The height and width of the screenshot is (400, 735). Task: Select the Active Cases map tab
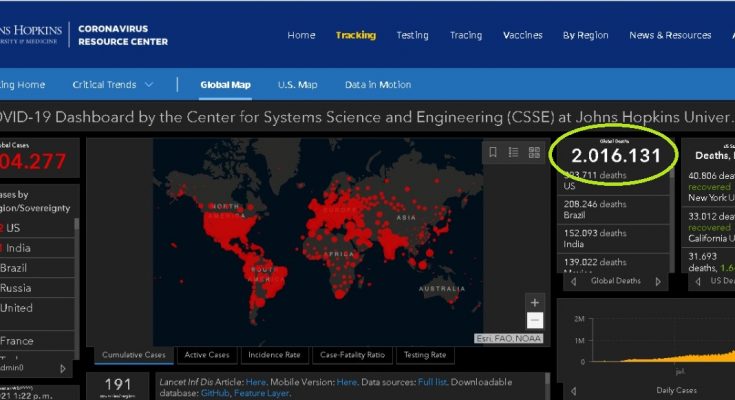coord(207,355)
